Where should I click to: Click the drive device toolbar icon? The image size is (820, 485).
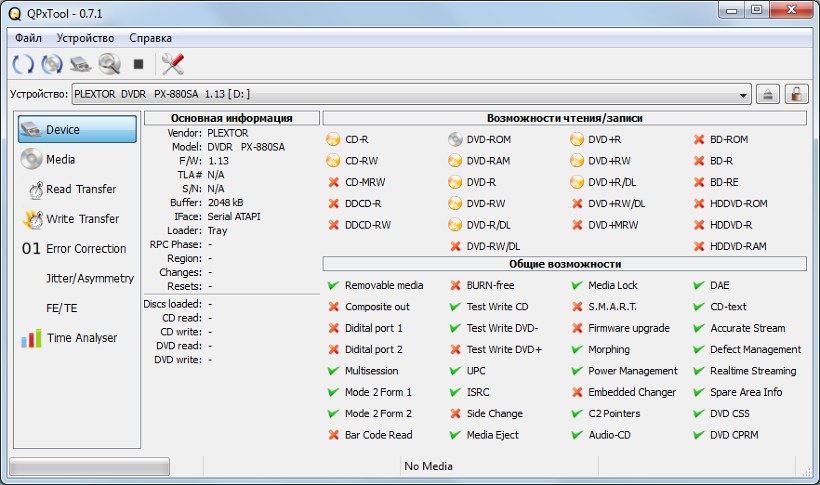(x=81, y=64)
